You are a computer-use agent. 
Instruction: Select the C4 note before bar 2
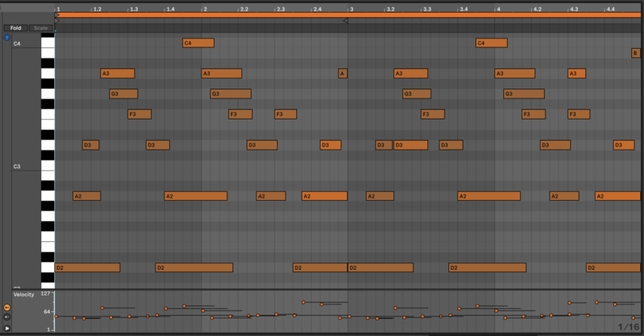click(199, 43)
